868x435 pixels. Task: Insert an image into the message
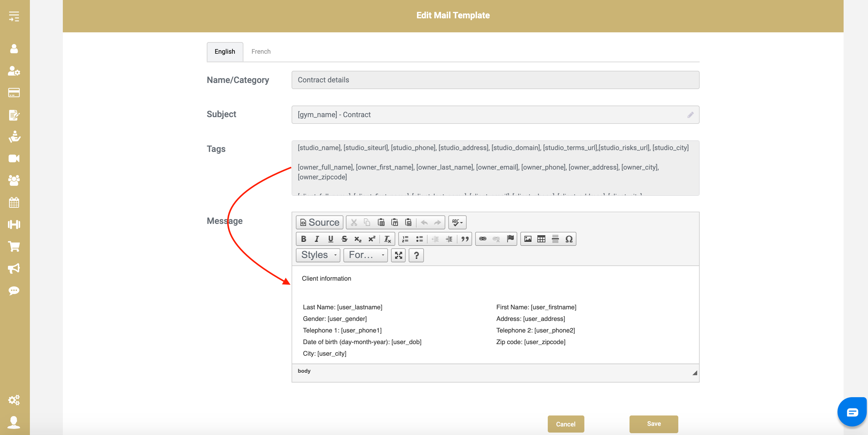(x=528, y=239)
